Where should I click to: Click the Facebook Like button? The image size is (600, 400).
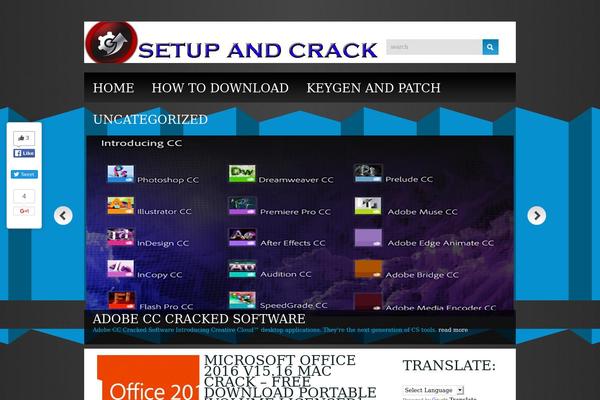24,153
